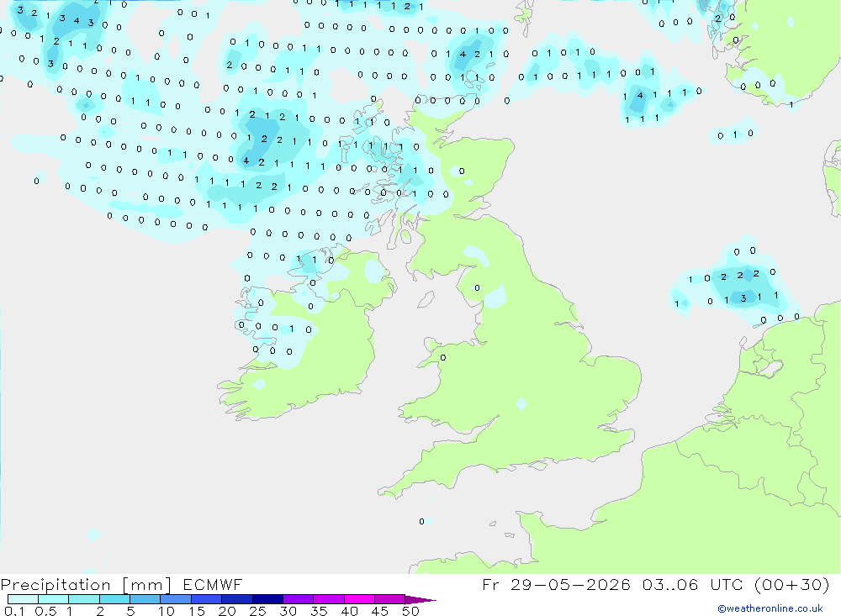Click the '(00+30)' forecast step text

pyautogui.click(x=791, y=584)
